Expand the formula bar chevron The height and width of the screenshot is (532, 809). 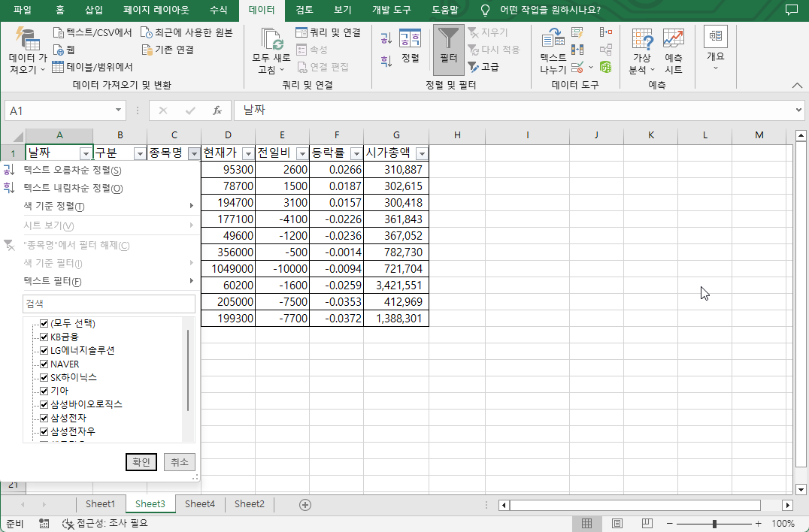pos(798,110)
